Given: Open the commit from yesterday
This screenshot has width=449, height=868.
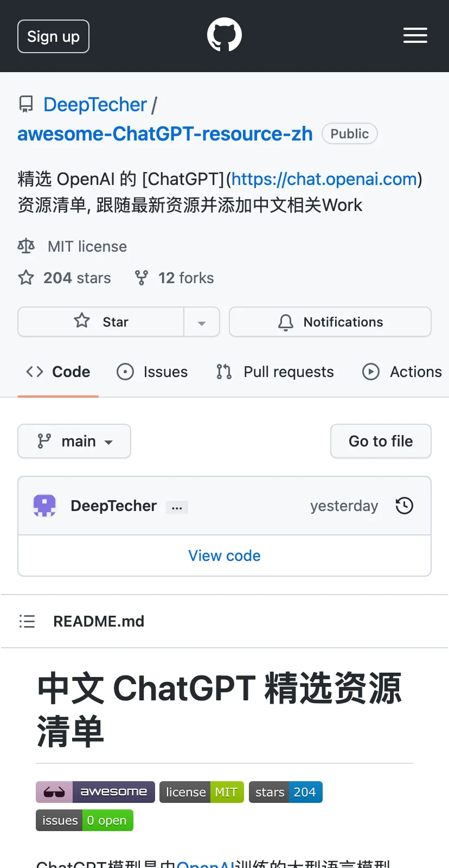Looking at the screenshot, I should coord(344,506).
